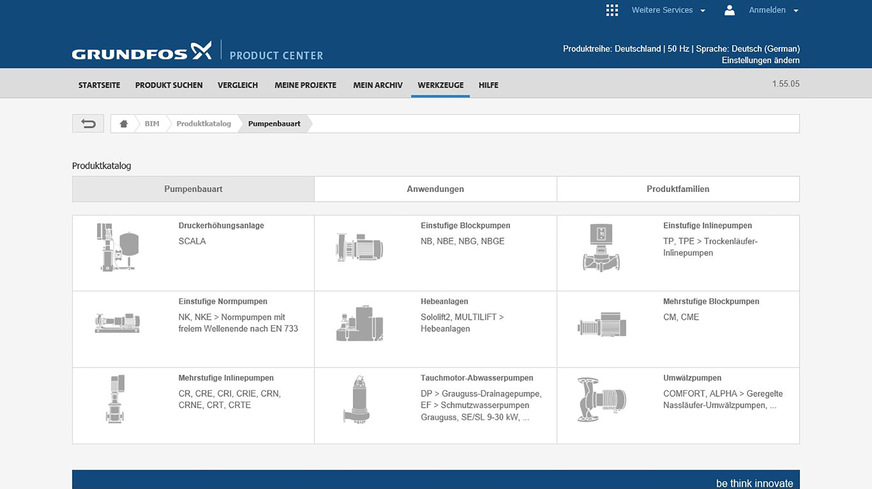872x489 pixels.
Task: Select the Einstufige Blockpumpen pump image
Action: [360, 247]
